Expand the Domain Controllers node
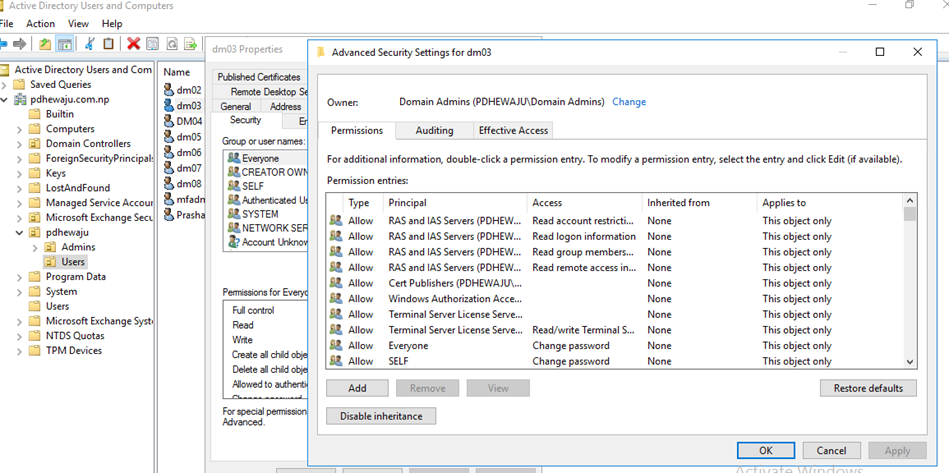Viewport: 949px width, 473px height. [x=19, y=143]
